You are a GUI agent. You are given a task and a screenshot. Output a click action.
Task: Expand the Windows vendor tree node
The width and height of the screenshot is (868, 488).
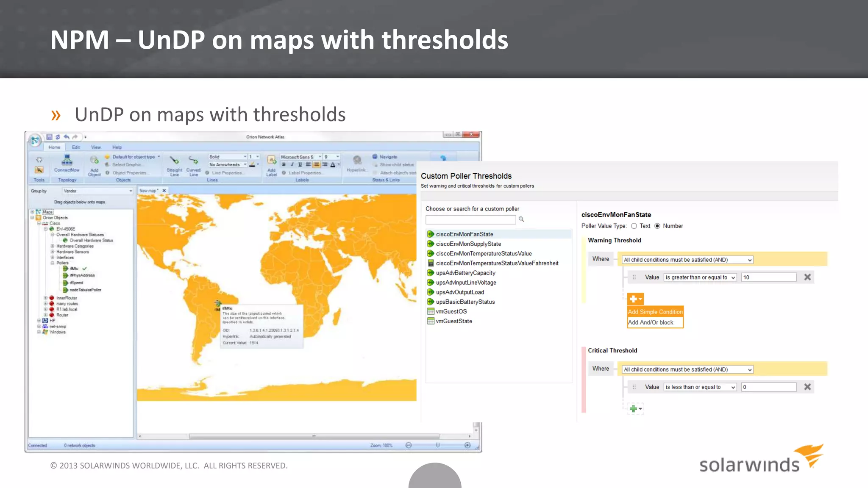[39, 332]
